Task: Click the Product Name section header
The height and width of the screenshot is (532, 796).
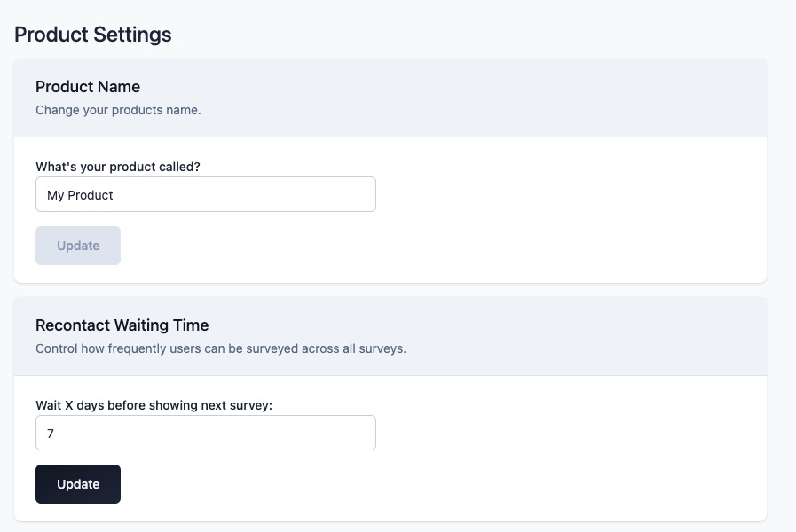Action: [x=87, y=87]
